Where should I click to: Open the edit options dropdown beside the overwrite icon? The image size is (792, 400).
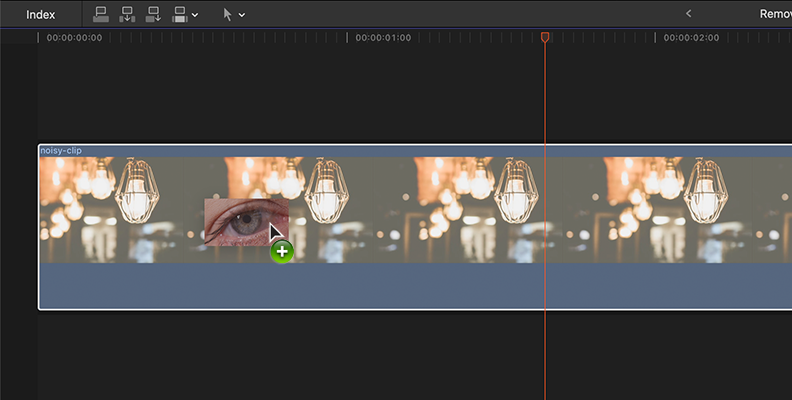pos(195,15)
